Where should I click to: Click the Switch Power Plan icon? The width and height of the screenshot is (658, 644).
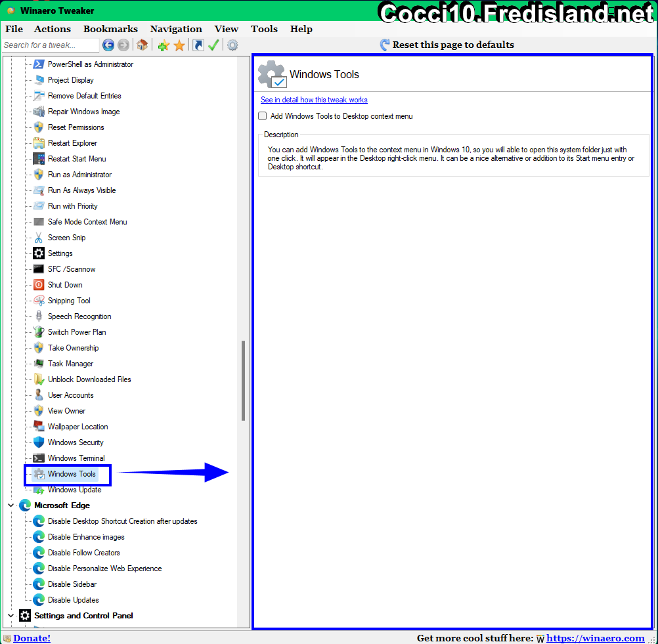click(x=39, y=332)
